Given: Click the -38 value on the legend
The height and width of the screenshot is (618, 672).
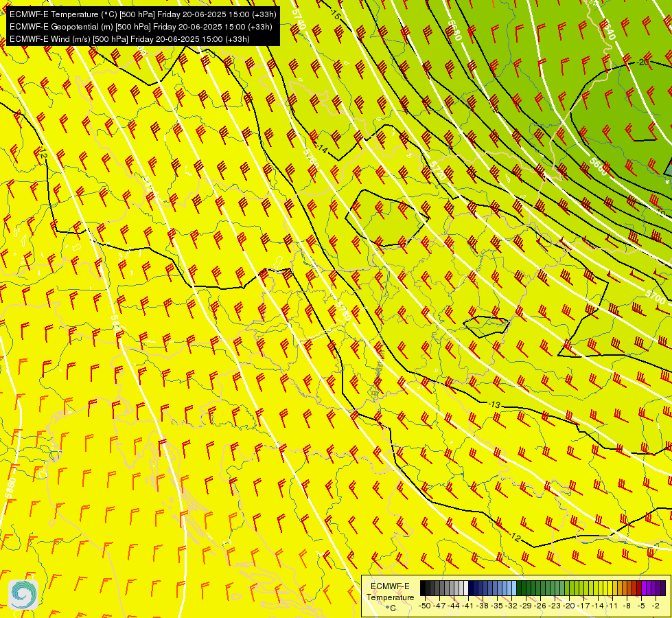Looking at the screenshot, I should pyautogui.click(x=483, y=606).
